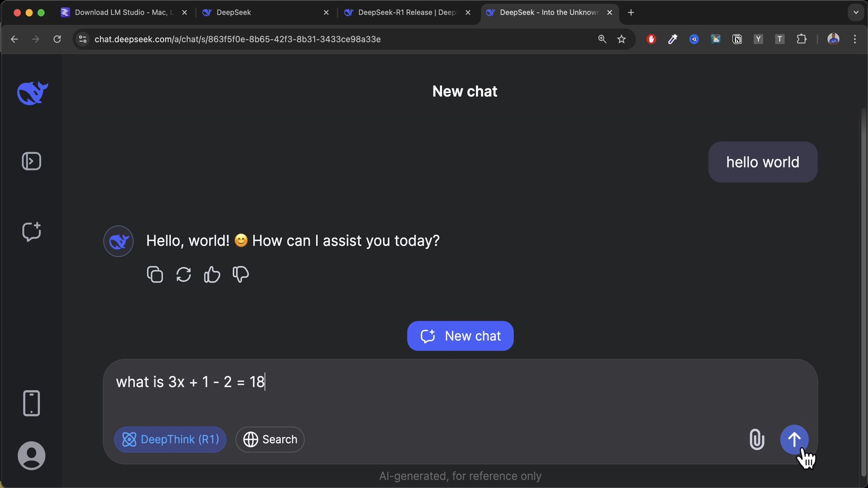Like the response with thumbs up
The image size is (868, 488).
click(212, 274)
